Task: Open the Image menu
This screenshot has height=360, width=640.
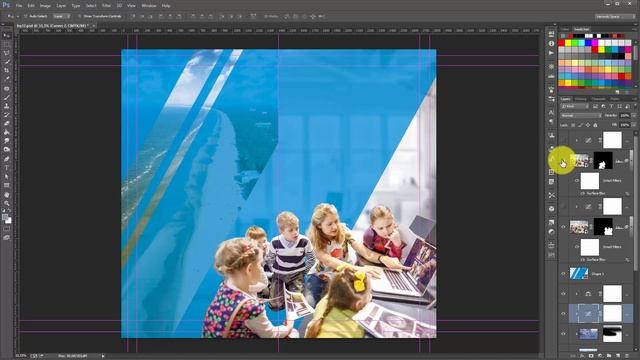Action: tap(45, 6)
